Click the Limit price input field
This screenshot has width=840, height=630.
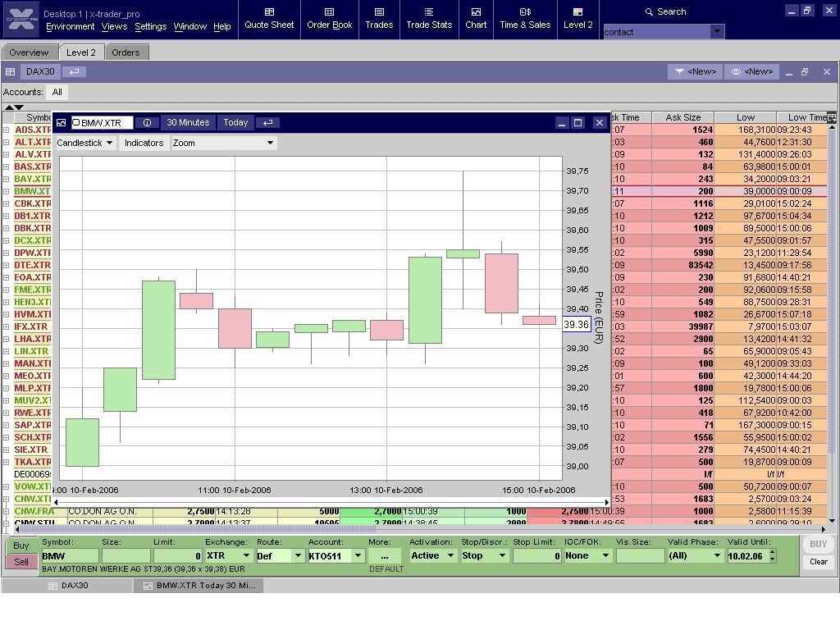point(178,556)
